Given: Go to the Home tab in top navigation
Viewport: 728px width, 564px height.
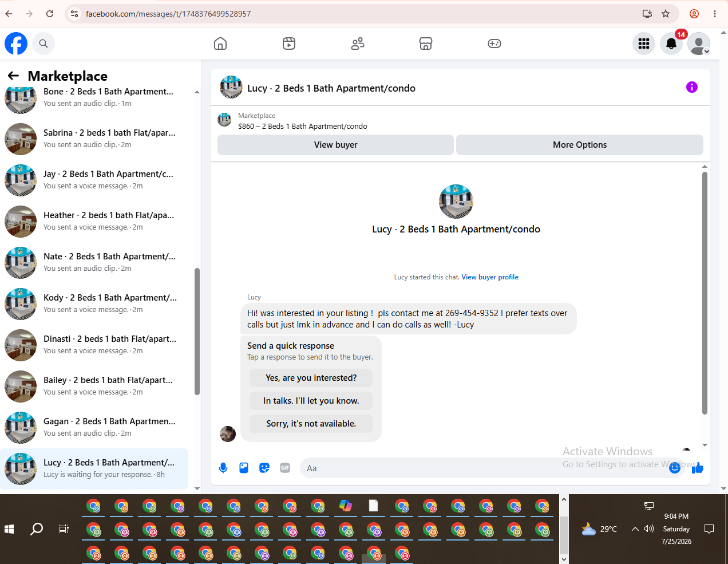Looking at the screenshot, I should tap(220, 44).
